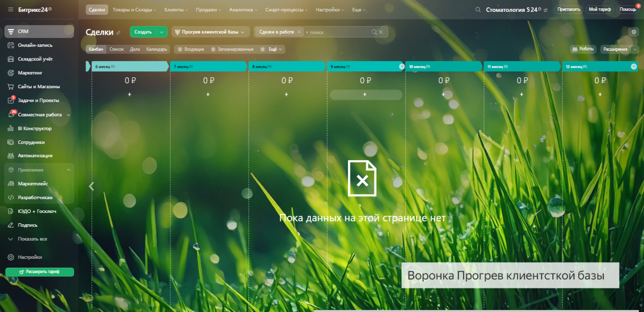
Task: Click the plus circle on the 12 месяц header
Action: (x=634, y=66)
